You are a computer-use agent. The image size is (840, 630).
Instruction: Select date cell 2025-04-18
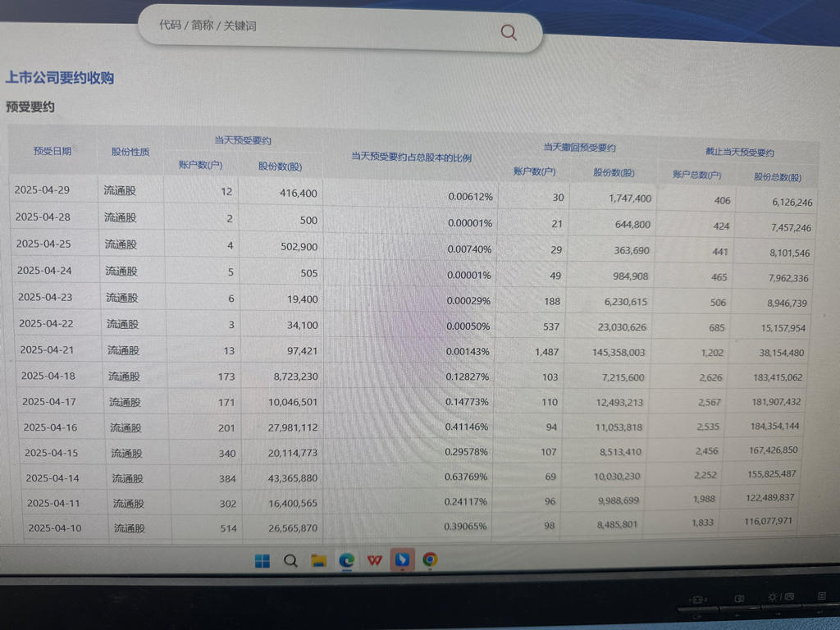[48, 376]
